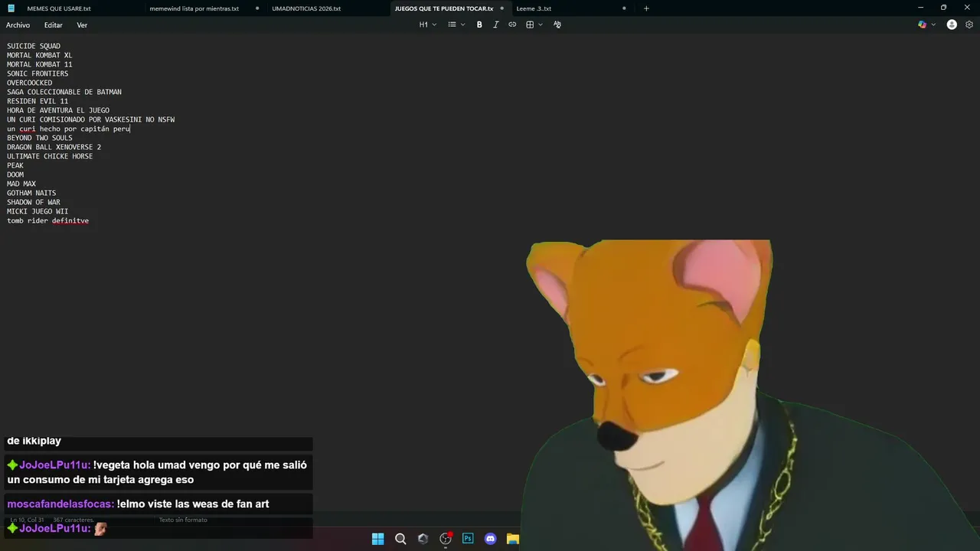Screen dimensions: 980x551
Task: Toggle bold formatting in Notepad toolbar
Action: click(479, 24)
